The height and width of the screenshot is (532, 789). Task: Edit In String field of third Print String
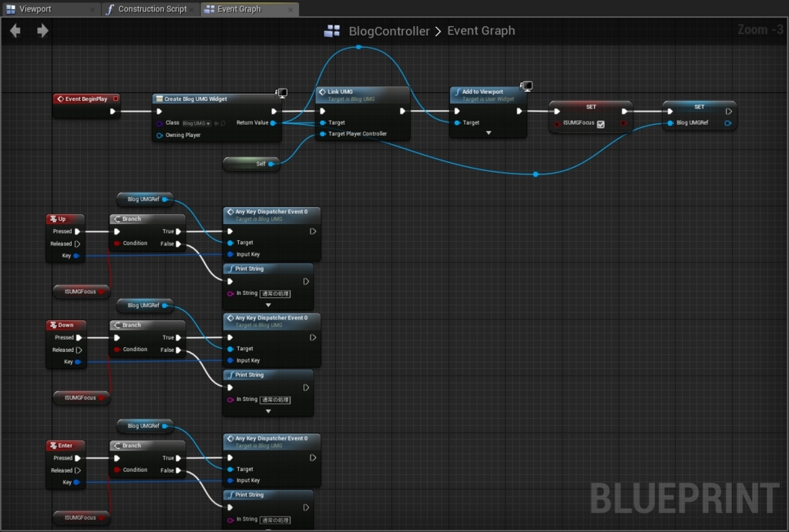tap(275, 520)
